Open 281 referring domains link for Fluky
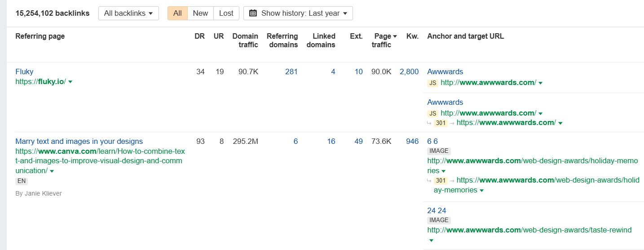Screen dimensions: 644x250 point(291,71)
